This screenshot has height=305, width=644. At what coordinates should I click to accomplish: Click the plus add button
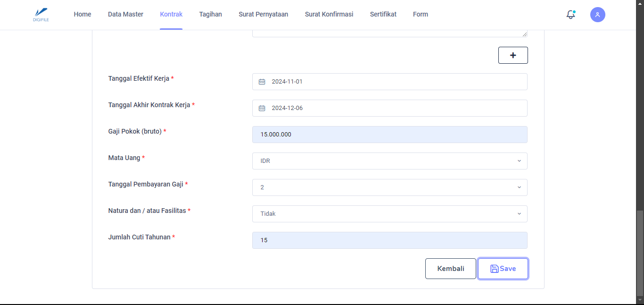coord(513,55)
